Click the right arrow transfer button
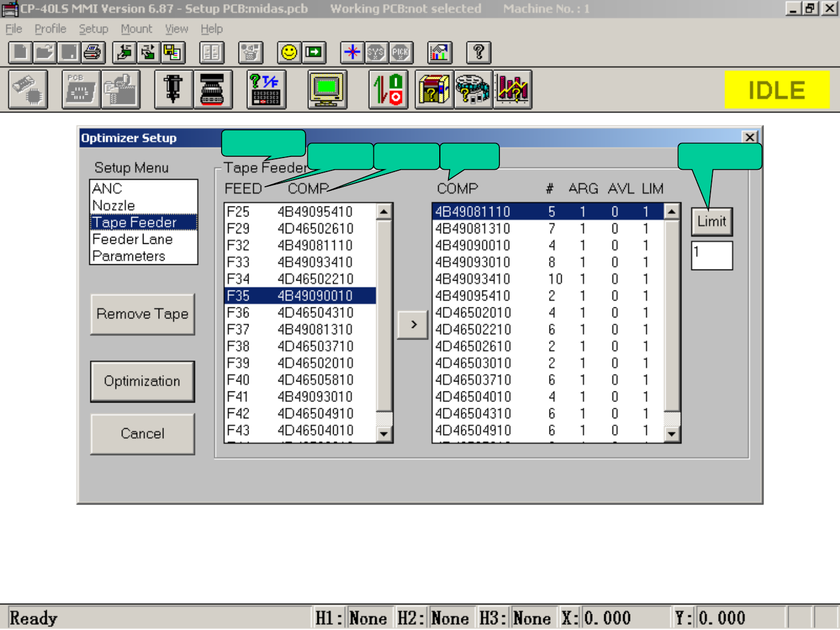 click(x=413, y=324)
